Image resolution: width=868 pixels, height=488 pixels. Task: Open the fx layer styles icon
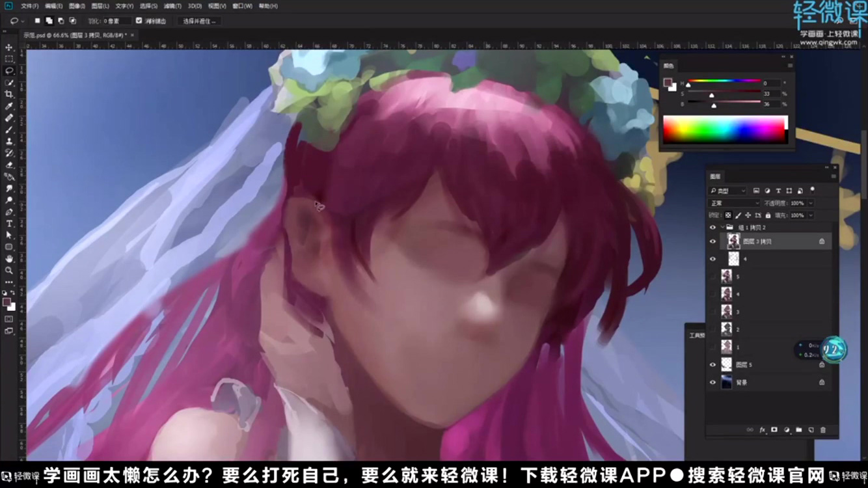coord(762,430)
